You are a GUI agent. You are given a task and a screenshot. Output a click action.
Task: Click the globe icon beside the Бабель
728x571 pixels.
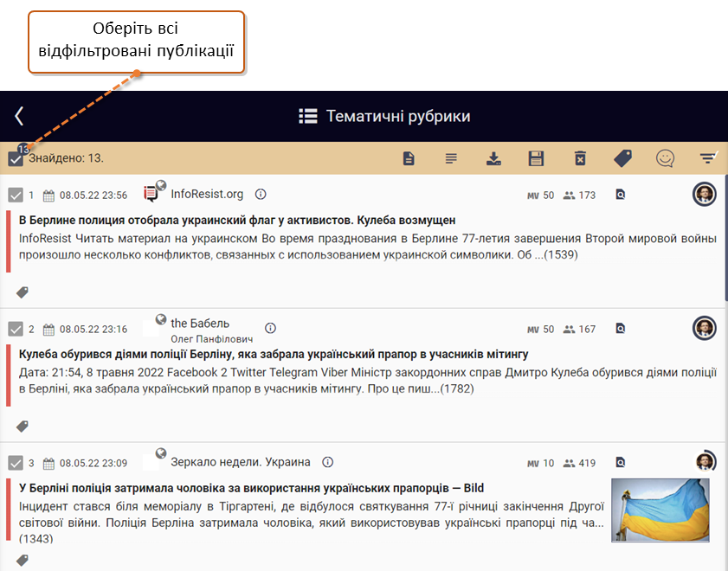pos(161,319)
